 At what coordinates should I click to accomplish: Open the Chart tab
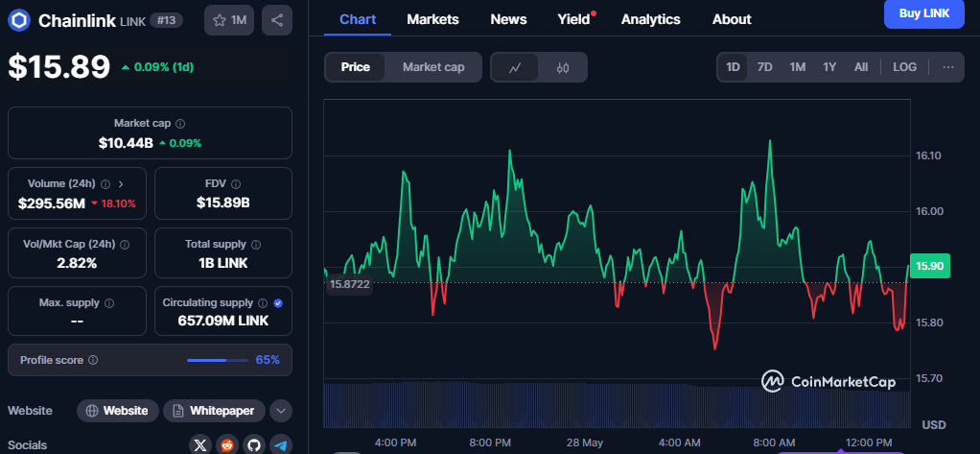(358, 19)
